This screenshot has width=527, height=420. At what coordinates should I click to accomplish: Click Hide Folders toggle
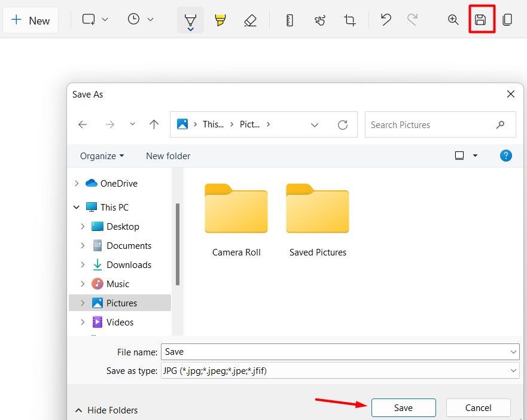tap(106, 410)
